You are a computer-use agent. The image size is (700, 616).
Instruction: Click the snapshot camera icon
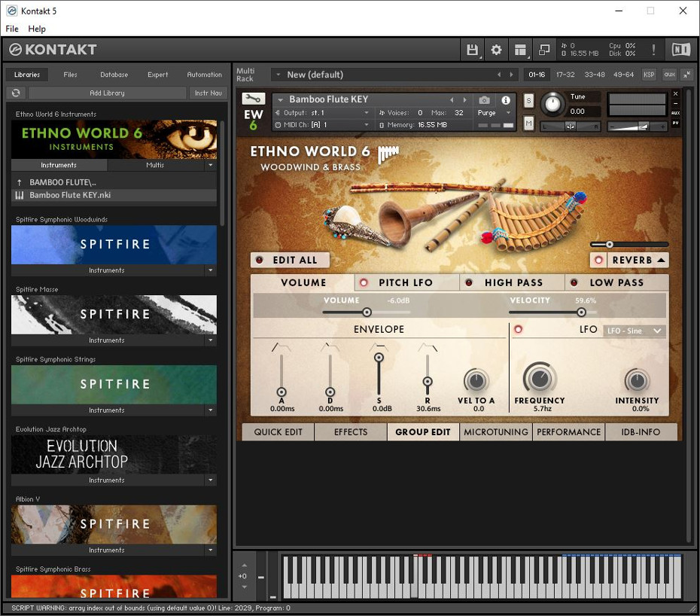485,100
